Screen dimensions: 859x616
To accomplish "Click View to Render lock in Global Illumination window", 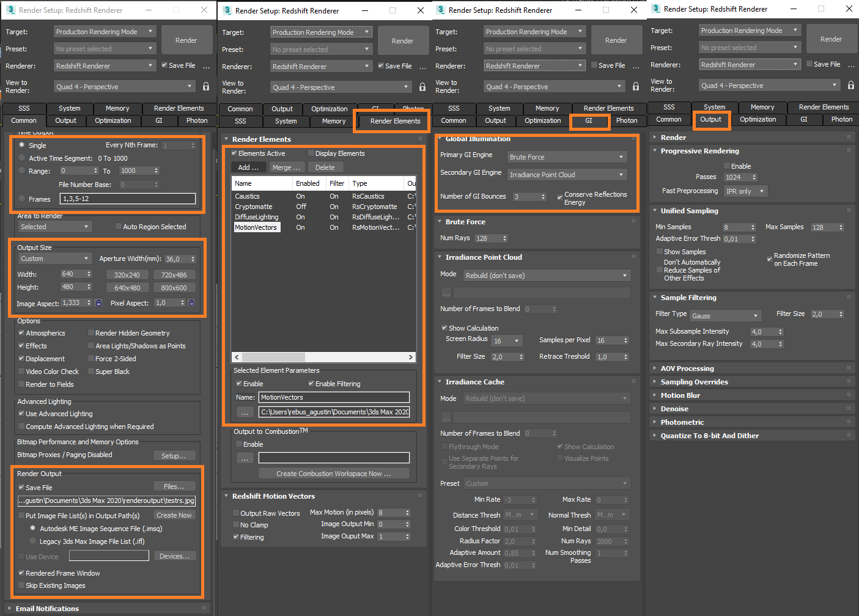I will [x=636, y=87].
